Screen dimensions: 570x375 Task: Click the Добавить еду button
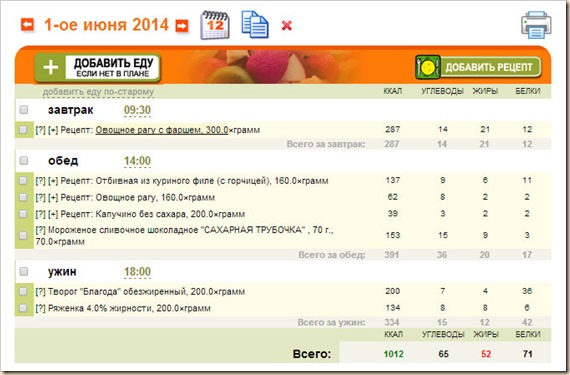coord(98,68)
